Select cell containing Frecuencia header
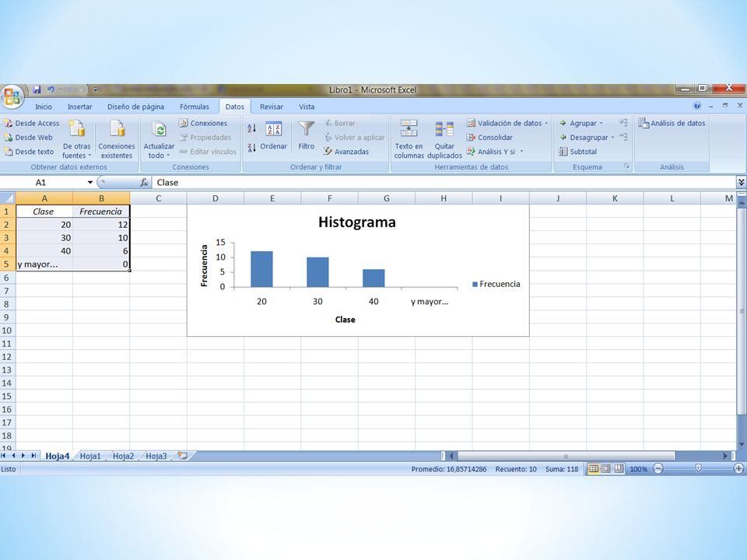The width and height of the screenshot is (747, 560). pyautogui.click(x=101, y=212)
